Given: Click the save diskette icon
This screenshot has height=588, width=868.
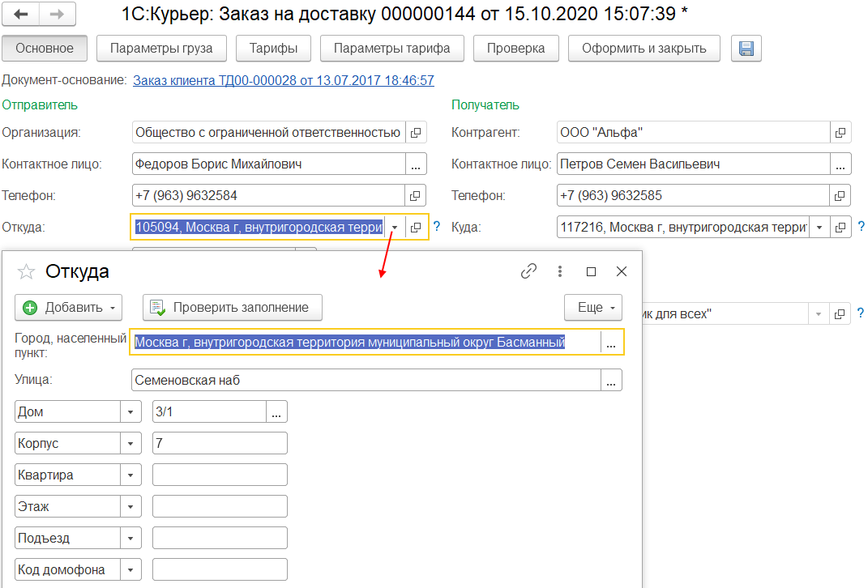Looking at the screenshot, I should (746, 49).
